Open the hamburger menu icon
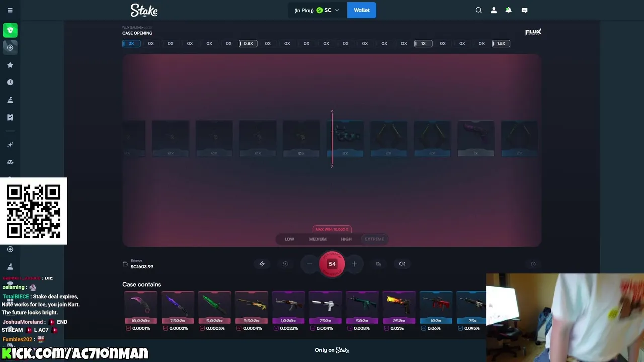This screenshot has width=644, height=362. pos(10,10)
